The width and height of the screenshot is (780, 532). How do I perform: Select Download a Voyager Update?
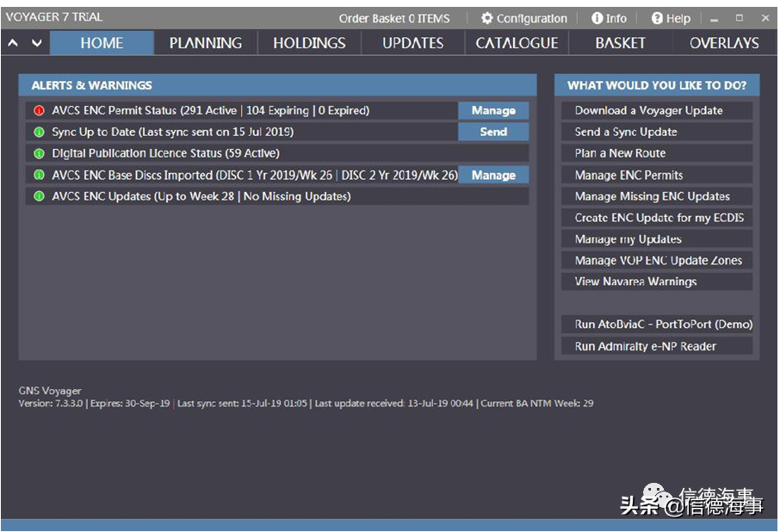[657, 110]
